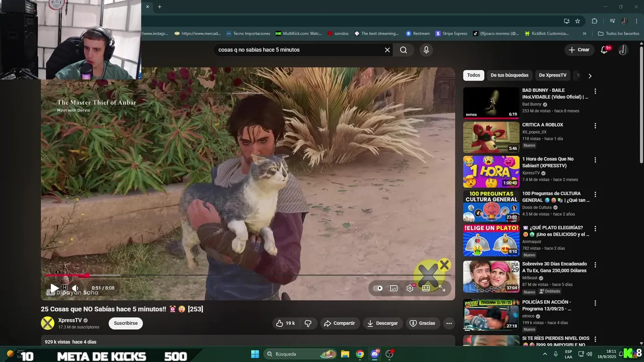Open the Tecno Importaciones bookmark
Image resolution: width=644 pixels, height=362 pixels.
click(x=248, y=34)
